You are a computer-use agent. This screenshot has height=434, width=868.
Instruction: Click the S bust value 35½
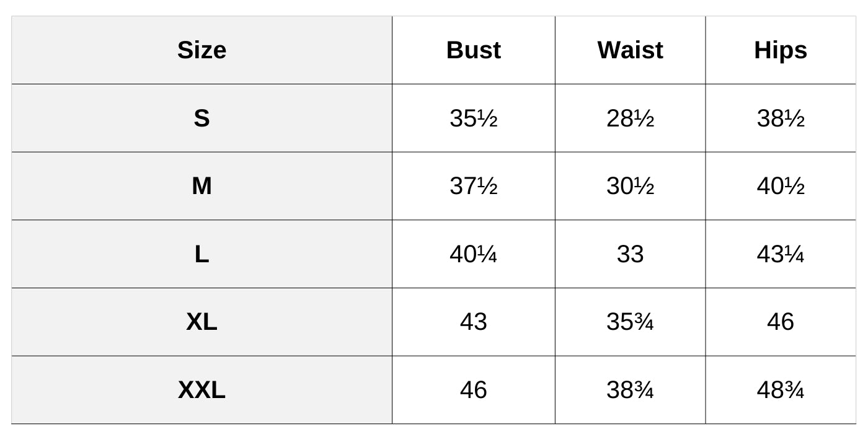click(x=473, y=118)
